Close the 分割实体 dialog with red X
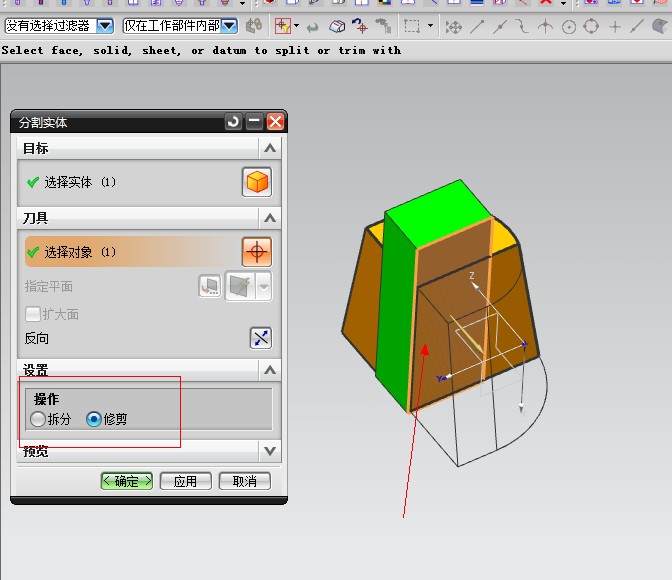The image size is (672, 580). [x=275, y=122]
